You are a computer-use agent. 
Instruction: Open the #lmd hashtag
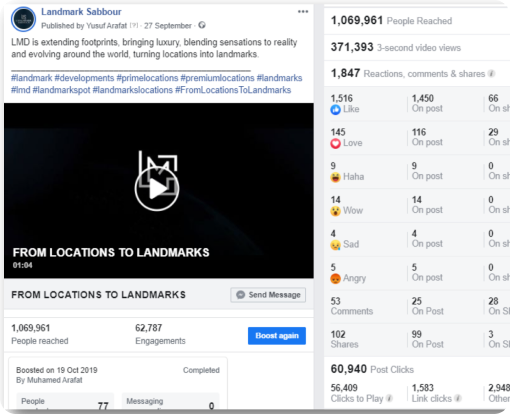click(x=21, y=90)
